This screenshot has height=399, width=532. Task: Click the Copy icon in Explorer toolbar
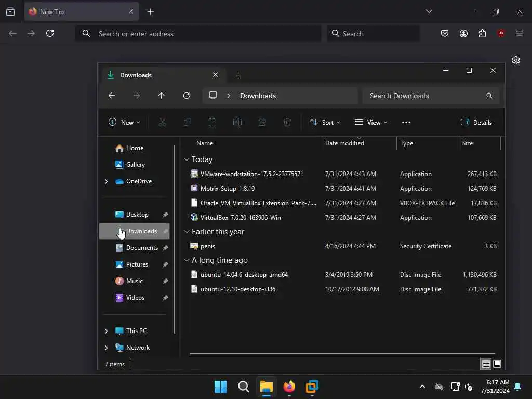187,123
